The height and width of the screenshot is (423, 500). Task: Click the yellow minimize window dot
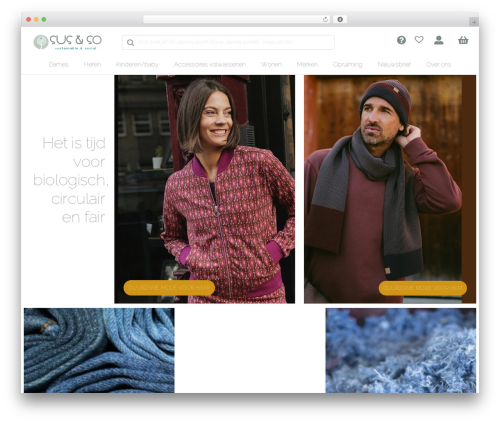click(36, 20)
